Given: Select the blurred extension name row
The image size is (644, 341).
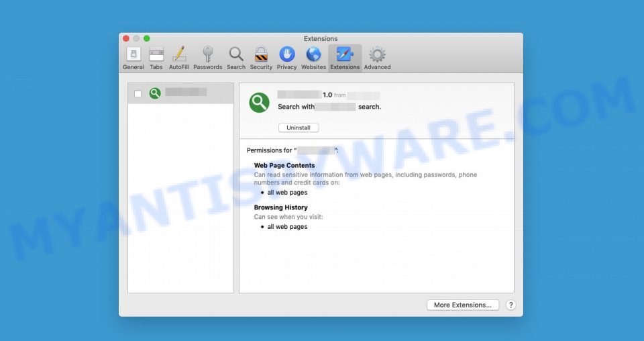Looking at the screenshot, I should click(x=180, y=93).
